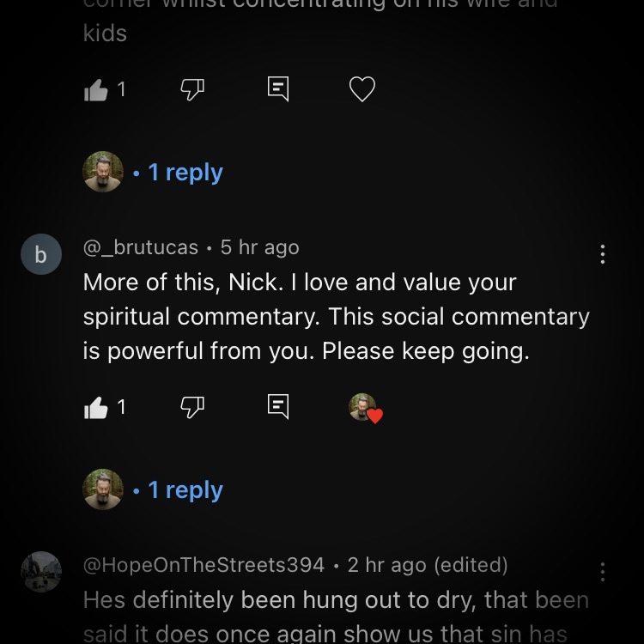
Task: Open options menu for @_brutucas comment
Action: [602, 254]
